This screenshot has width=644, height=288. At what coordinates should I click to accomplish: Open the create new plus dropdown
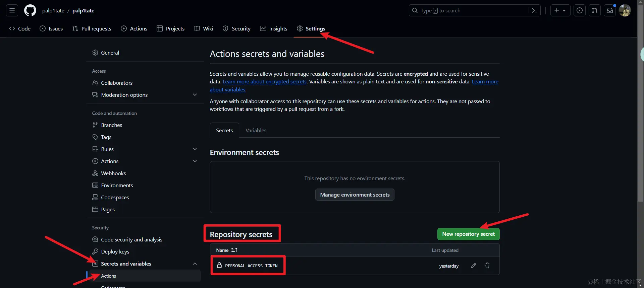[x=560, y=10]
